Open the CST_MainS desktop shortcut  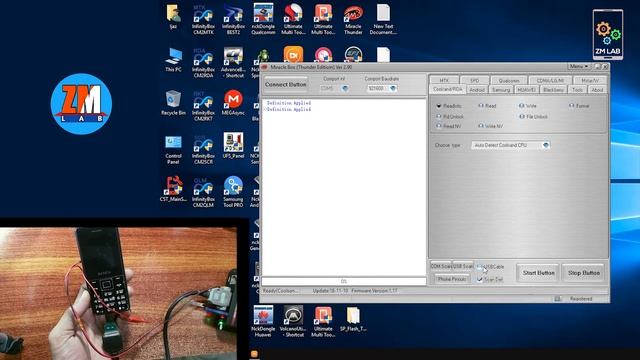click(173, 189)
